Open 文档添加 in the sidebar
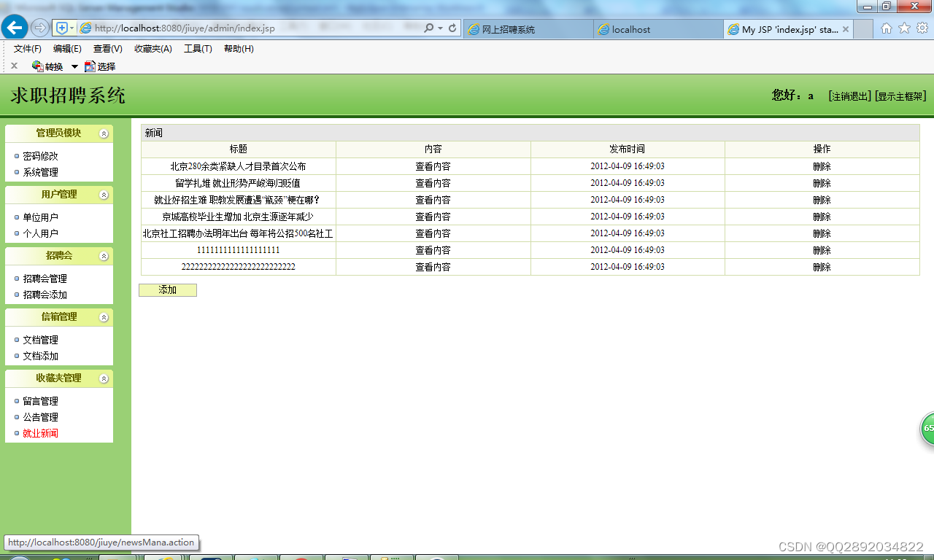This screenshot has height=560, width=934. (40, 356)
